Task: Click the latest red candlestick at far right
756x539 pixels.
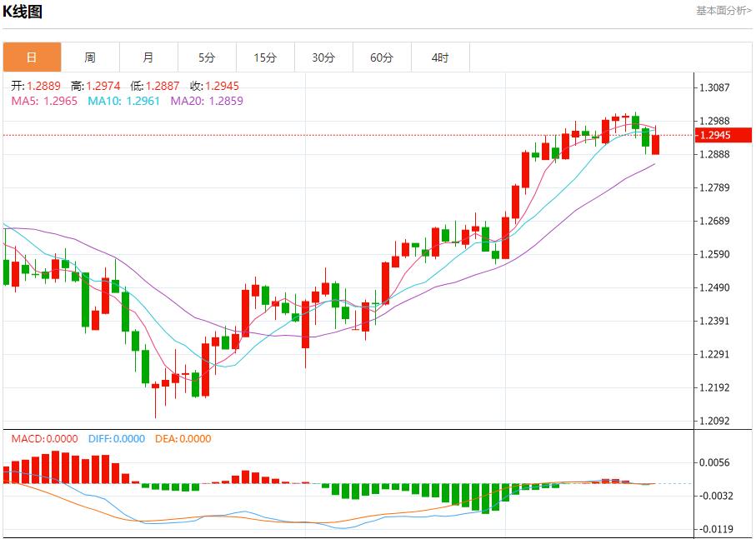Action: [656, 144]
